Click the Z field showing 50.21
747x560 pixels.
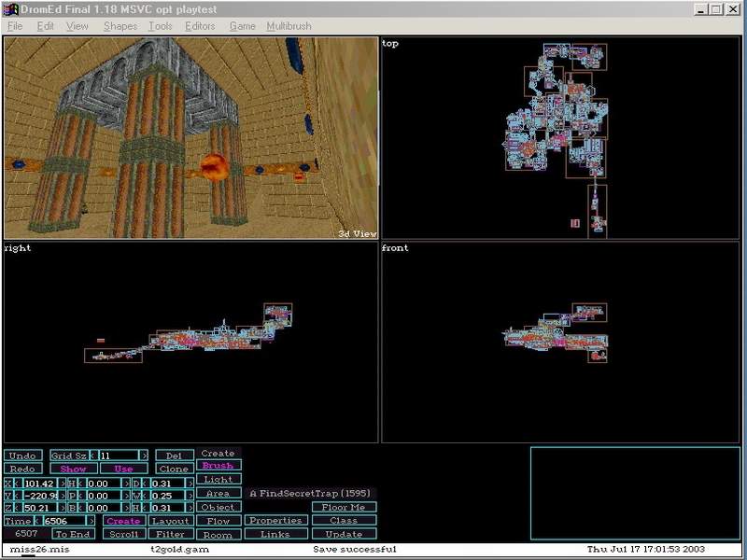pyautogui.click(x=39, y=508)
